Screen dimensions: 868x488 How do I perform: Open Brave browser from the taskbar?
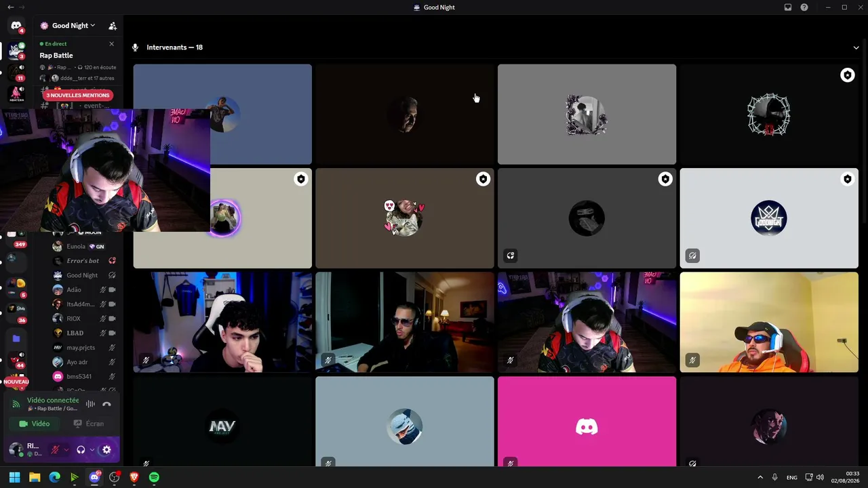(134, 477)
